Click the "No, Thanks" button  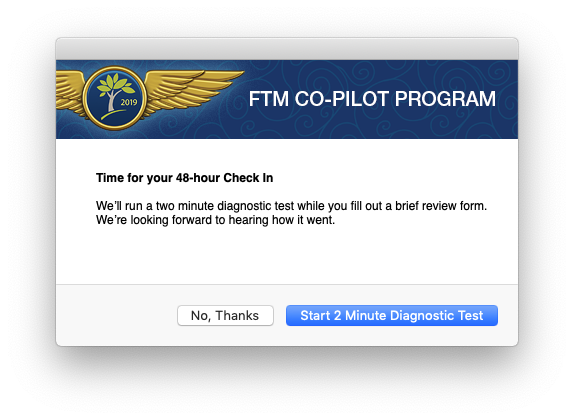225,315
